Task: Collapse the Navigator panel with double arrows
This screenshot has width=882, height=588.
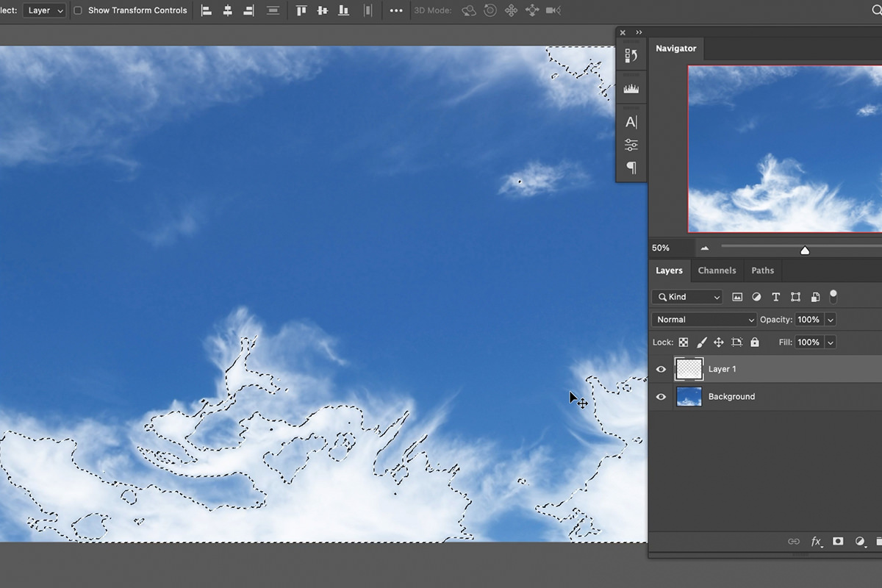Action: 639,32
